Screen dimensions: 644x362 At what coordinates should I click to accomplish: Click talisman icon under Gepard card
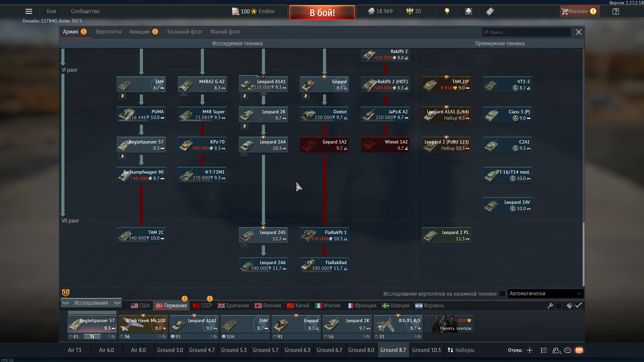[306, 96]
